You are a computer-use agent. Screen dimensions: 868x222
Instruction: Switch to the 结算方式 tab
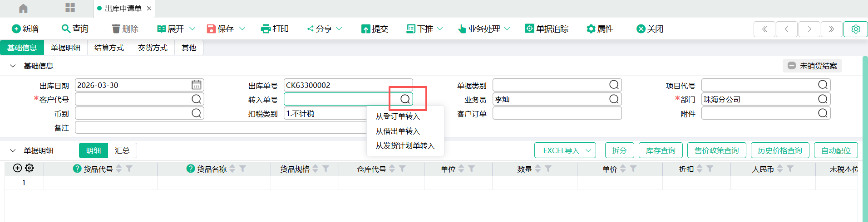109,48
